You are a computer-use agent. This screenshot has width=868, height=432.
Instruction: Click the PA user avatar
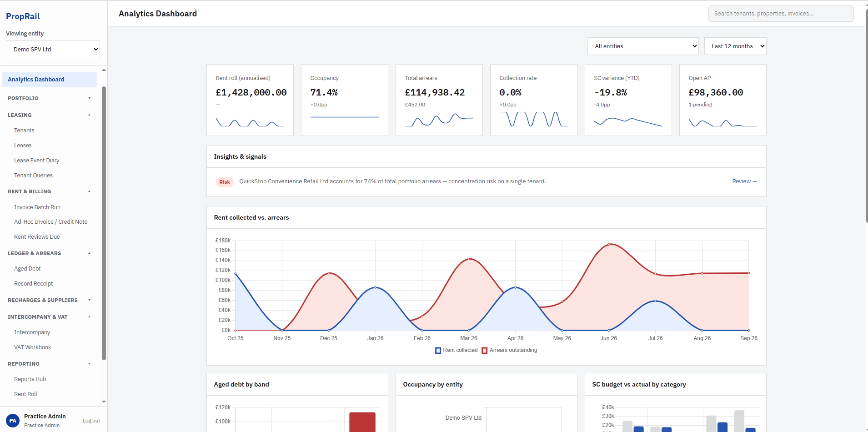pos(13,421)
